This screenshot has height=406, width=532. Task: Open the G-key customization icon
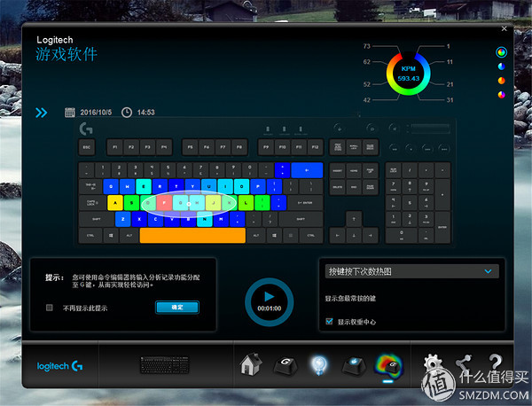286,365
